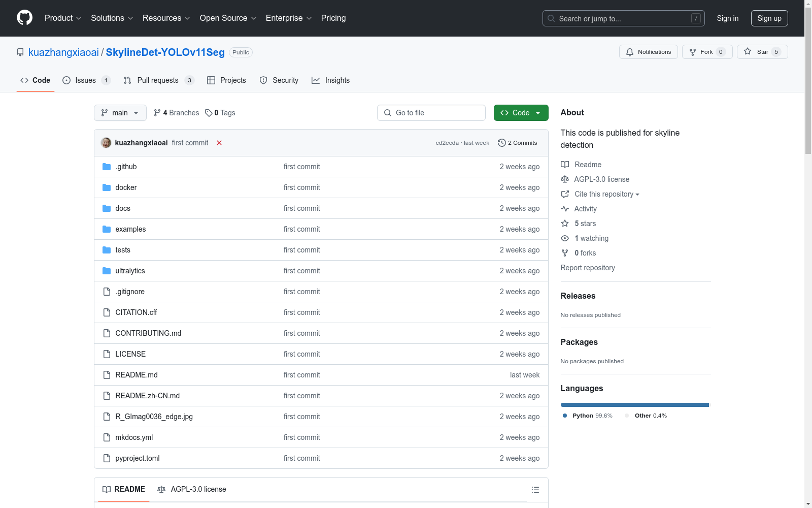The width and height of the screenshot is (812, 508).
Task: Click the LICENSE file icon
Action: [107, 354]
